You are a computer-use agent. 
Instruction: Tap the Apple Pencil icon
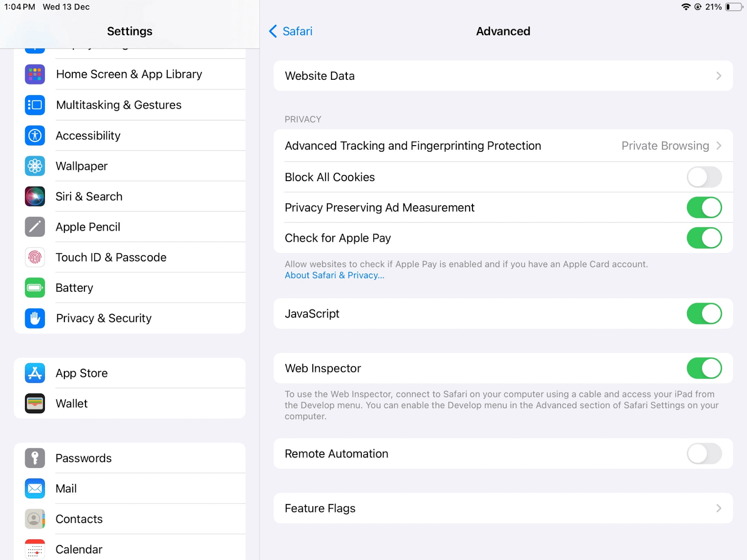(35, 227)
